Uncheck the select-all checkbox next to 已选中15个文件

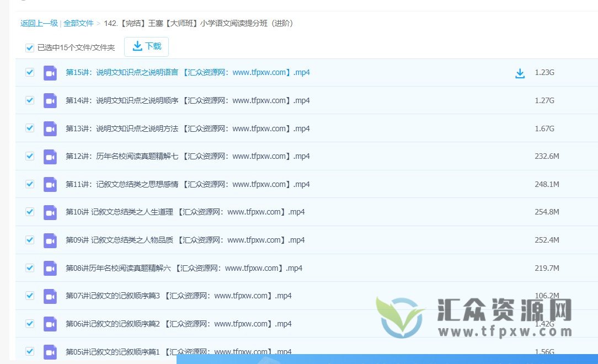29,48
